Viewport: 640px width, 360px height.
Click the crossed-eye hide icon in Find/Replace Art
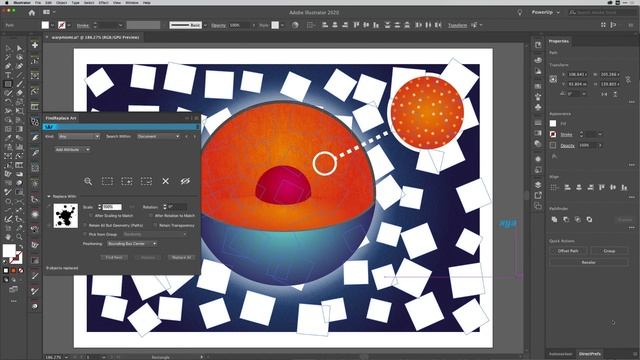[185, 181]
